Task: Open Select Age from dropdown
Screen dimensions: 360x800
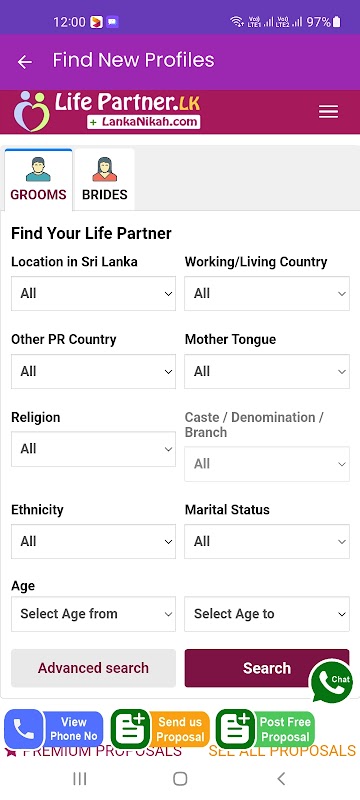Action: pos(93,614)
